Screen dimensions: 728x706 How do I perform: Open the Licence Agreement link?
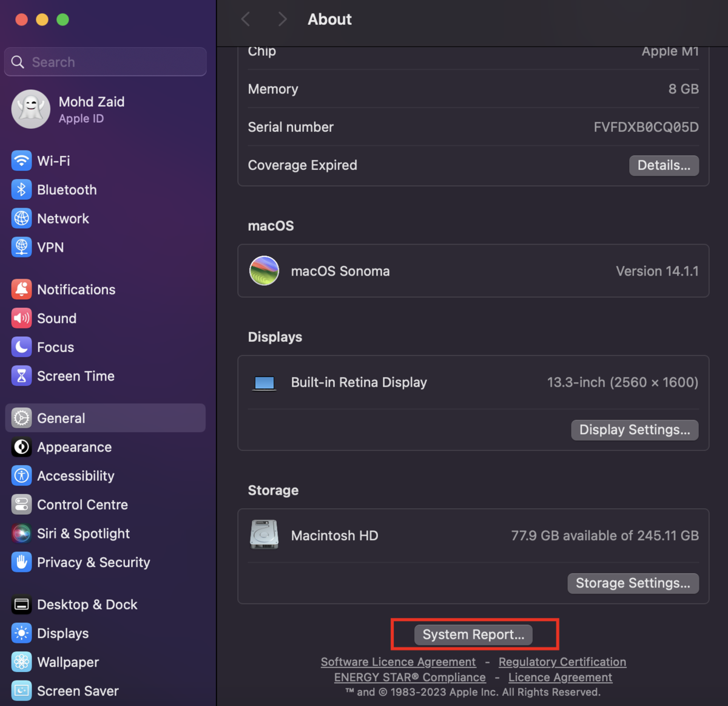point(560,677)
